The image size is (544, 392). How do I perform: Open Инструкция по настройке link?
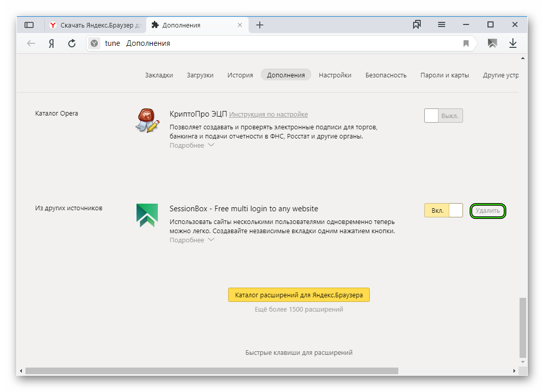tap(268, 115)
